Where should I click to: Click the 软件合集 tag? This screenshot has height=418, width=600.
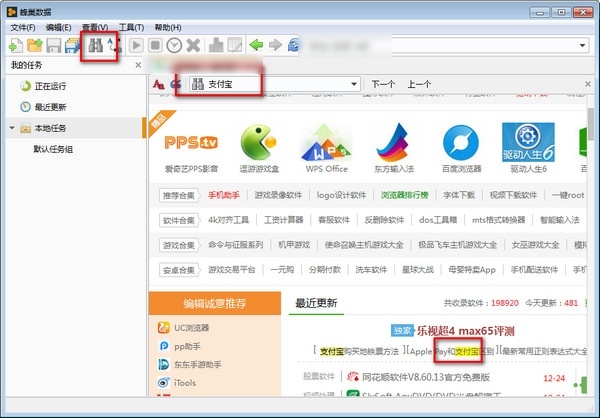click(x=178, y=220)
